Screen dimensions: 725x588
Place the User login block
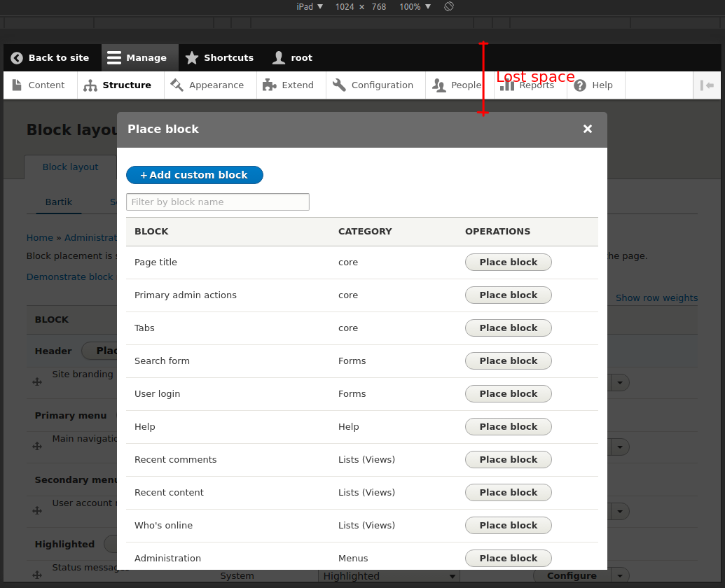(x=508, y=393)
